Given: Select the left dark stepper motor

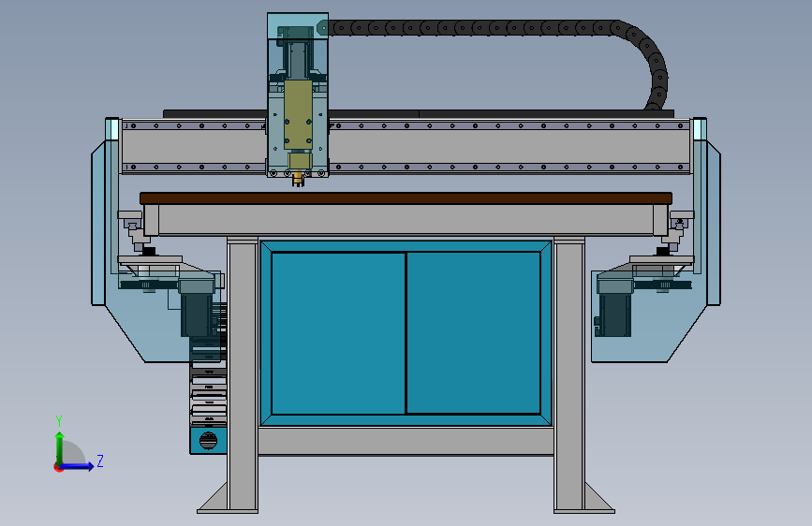Looking at the screenshot, I should point(197,314).
